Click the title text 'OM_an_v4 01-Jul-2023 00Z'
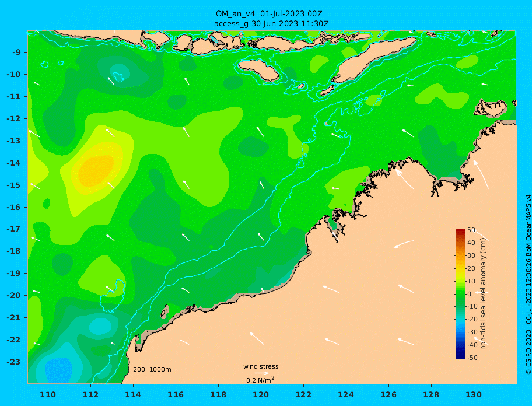The image size is (532, 406). pos(269,14)
